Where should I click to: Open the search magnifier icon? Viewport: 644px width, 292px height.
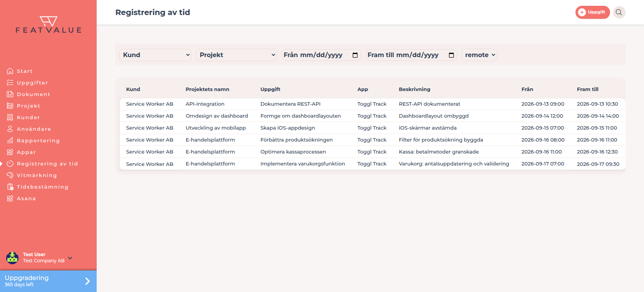619,12
